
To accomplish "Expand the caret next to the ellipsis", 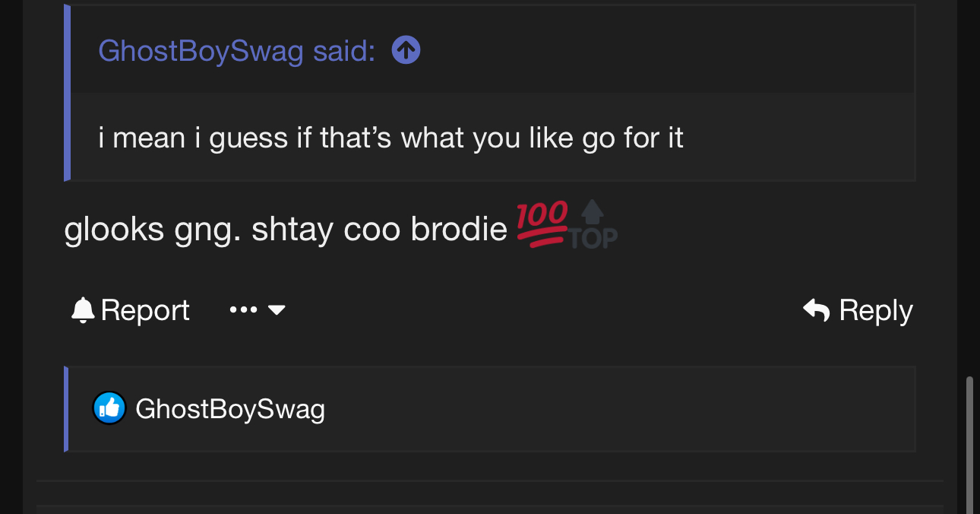I will 277,310.
